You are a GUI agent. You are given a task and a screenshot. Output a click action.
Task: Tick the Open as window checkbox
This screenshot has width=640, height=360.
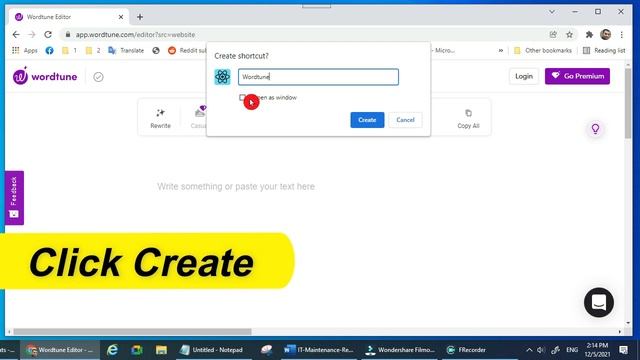(x=242, y=97)
